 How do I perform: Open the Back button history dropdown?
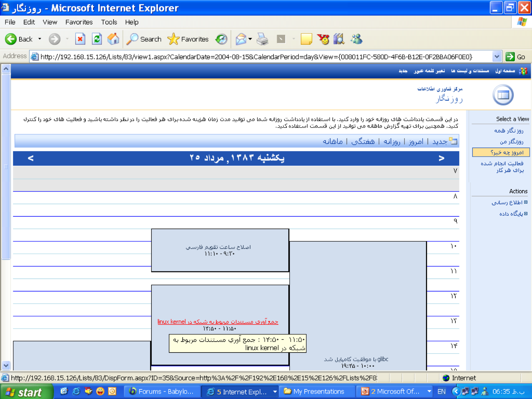tap(40, 39)
